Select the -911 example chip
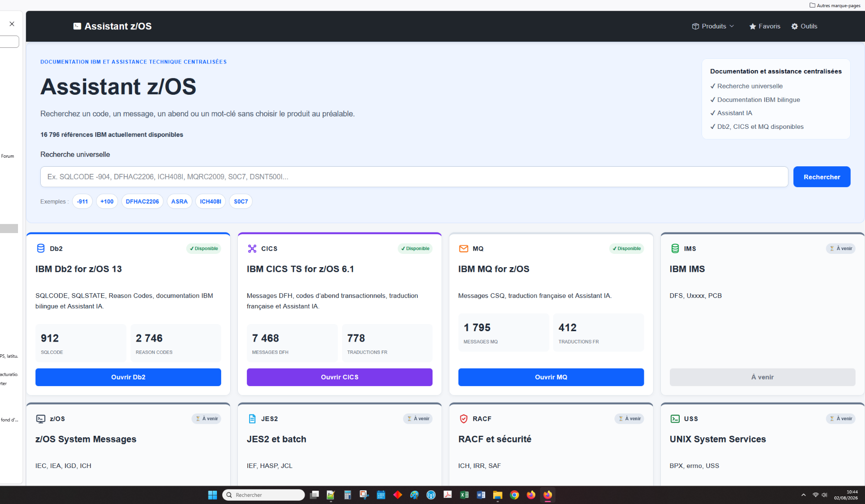 [82, 201]
